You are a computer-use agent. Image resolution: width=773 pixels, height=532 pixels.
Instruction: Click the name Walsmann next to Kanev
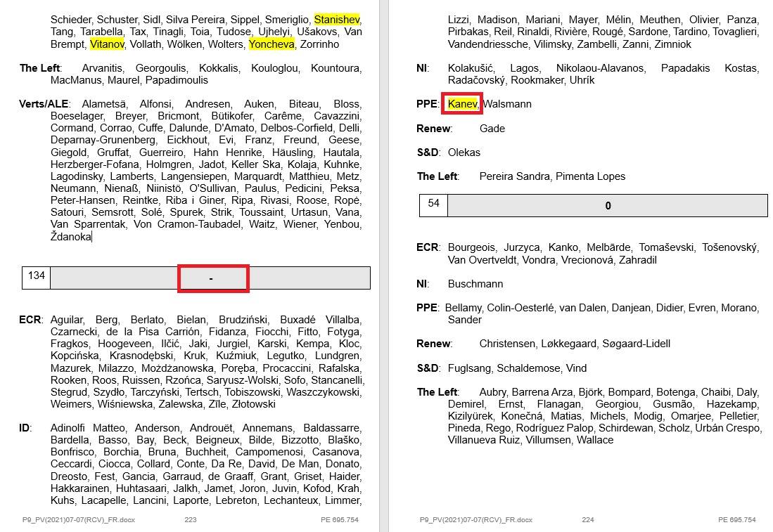pos(507,104)
